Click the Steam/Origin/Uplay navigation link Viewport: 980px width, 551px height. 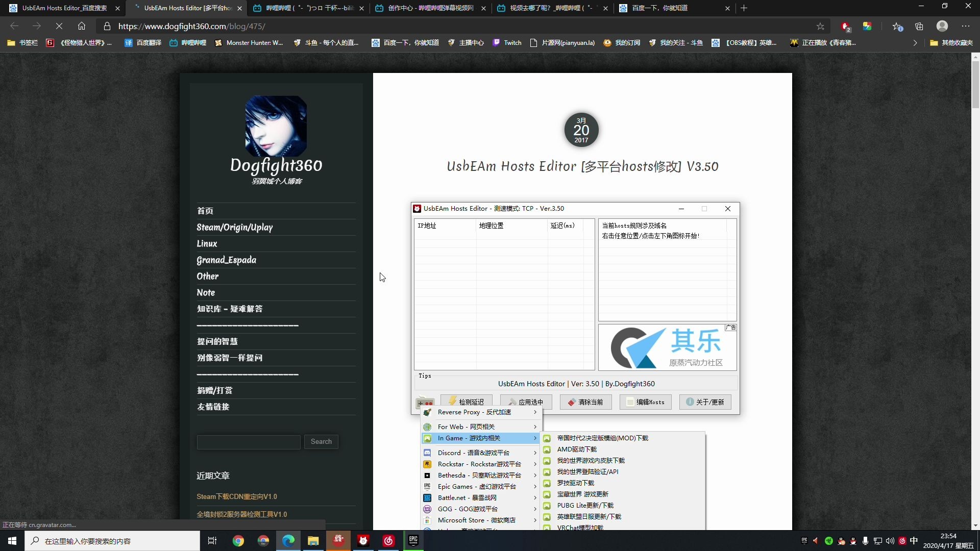(x=234, y=227)
